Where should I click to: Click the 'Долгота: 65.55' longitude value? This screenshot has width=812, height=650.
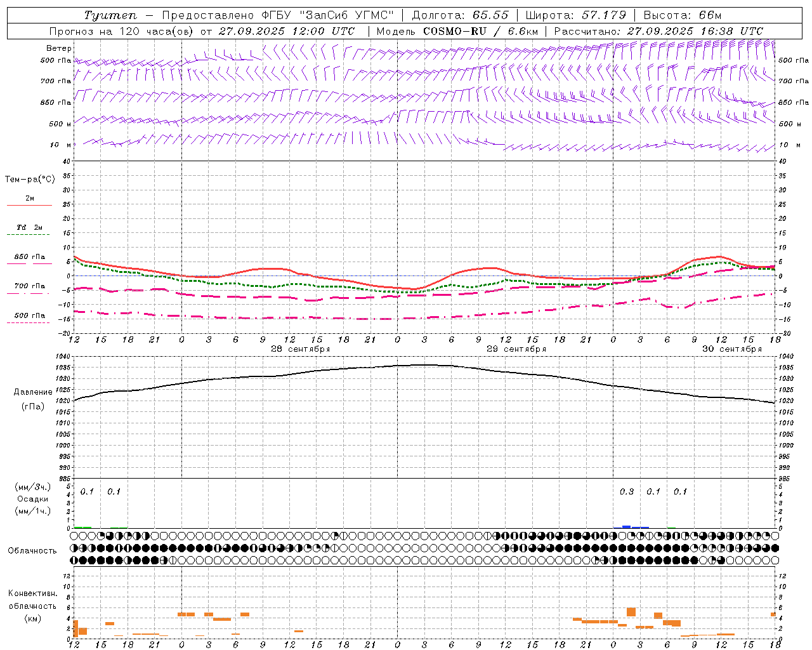click(x=461, y=15)
